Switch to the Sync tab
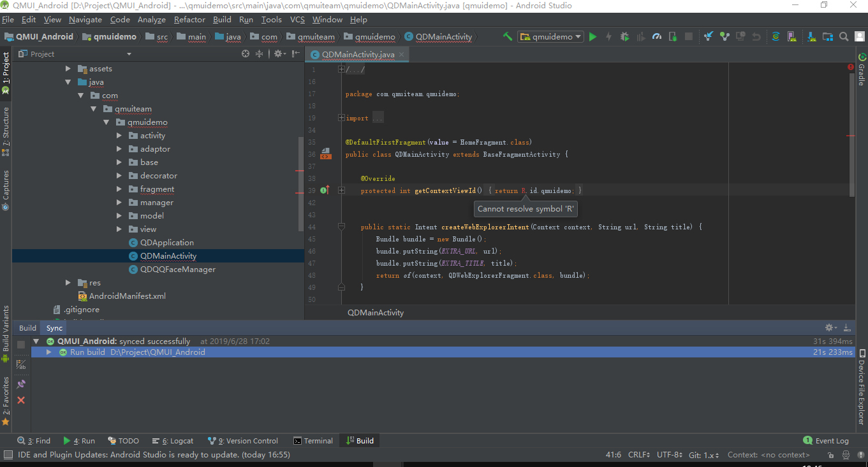Image resolution: width=868 pixels, height=467 pixels. coord(53,327)
